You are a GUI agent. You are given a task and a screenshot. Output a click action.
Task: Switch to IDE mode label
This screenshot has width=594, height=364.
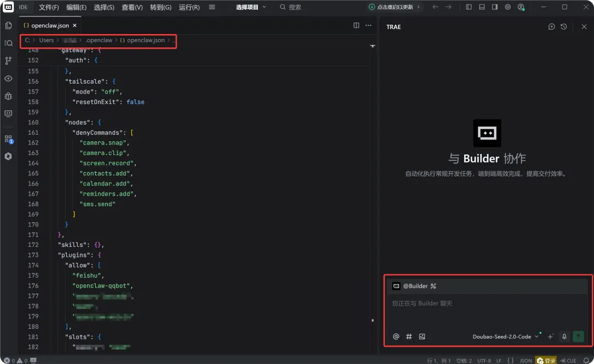coord(23,7)
